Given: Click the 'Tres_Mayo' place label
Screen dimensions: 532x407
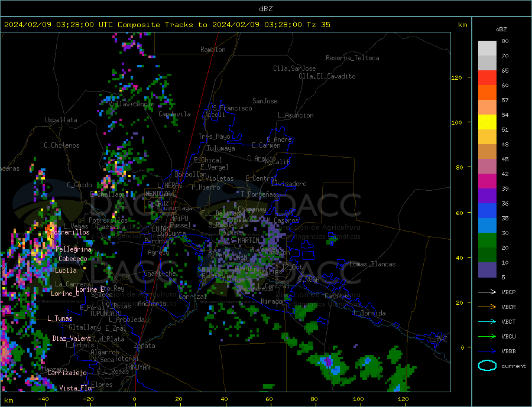Looking at the screenshot, I should pos(214,136).
